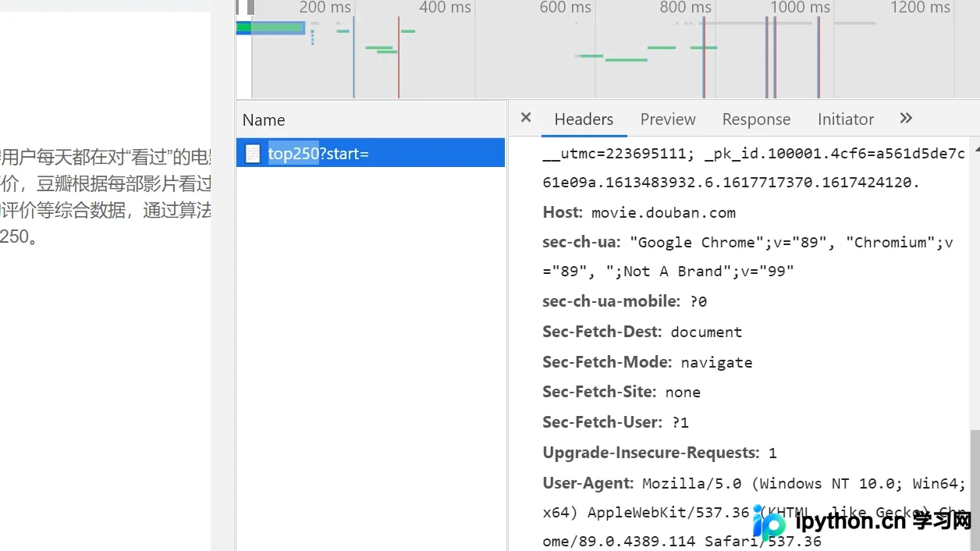The image size is (980, 551).
Task: Select the navigate value of Sec-Fetch-Mode
Action: point(716,363)
